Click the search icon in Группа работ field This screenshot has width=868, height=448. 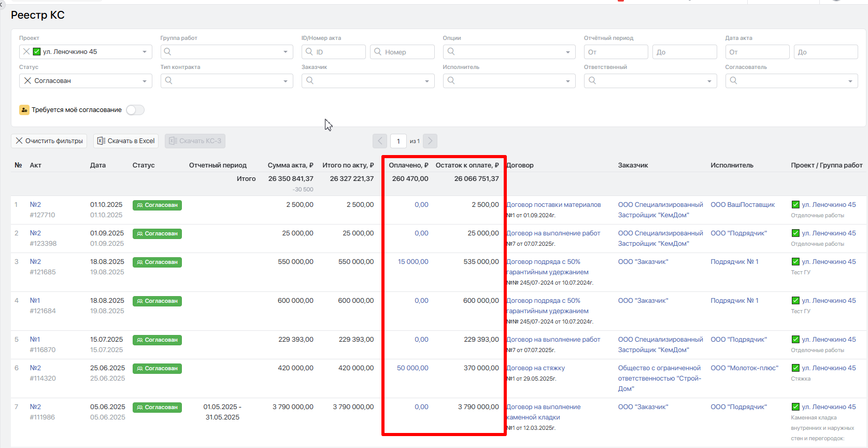168,52
